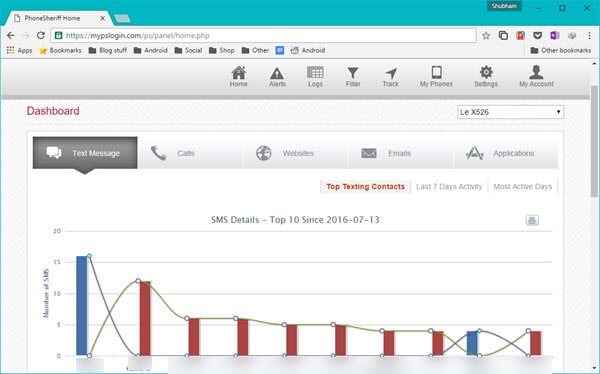Open the Apps shortcut in bookmarks bar

20,50
